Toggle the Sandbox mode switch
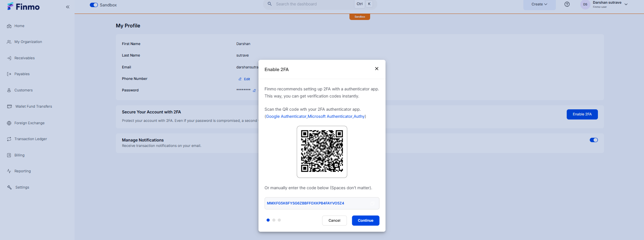The width and height of the screenshot is (644, 240). (x=94, y=5)
